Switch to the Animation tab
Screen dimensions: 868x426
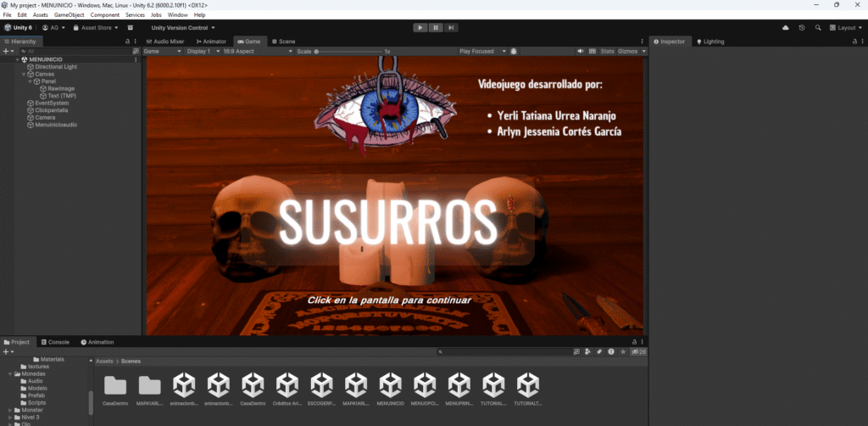97,342
